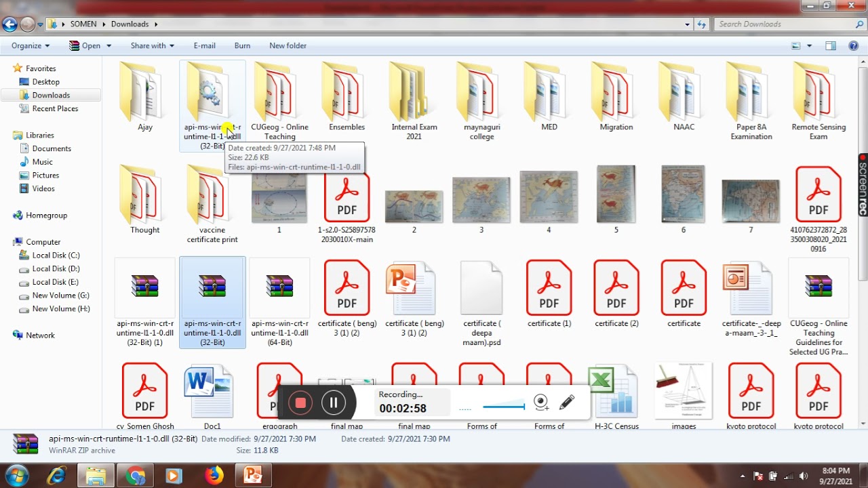Create a New folder
Image resolution: width=868 pixels, height=488 pixels.
(x=288, y=45)
